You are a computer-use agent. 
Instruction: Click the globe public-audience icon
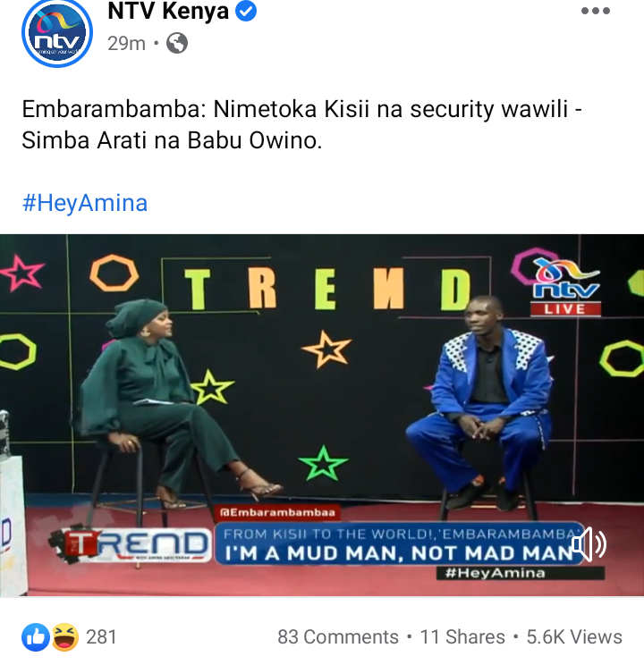click(x=177, y=43)
